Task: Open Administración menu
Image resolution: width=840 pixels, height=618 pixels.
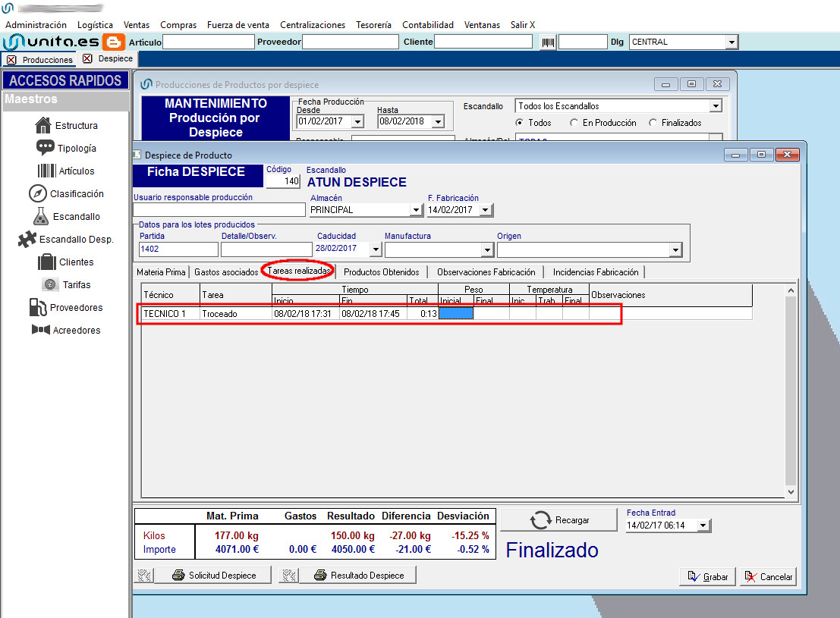Action: point(36,24)
